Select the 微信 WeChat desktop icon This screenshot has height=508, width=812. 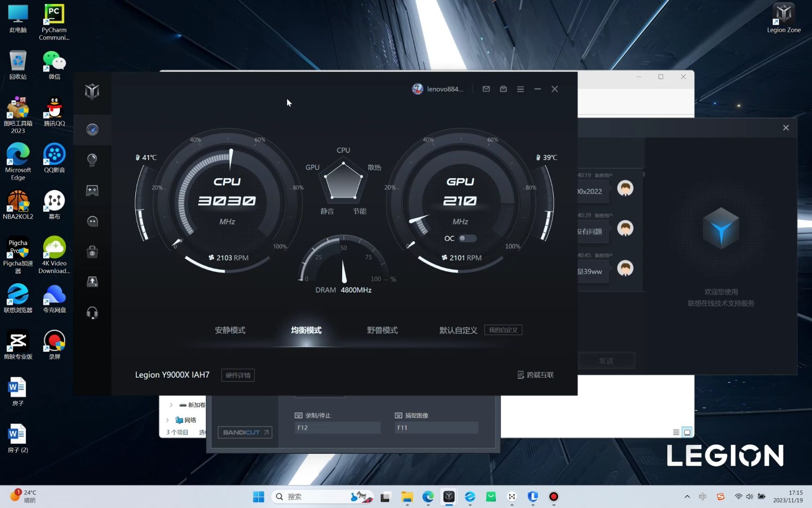54,65
